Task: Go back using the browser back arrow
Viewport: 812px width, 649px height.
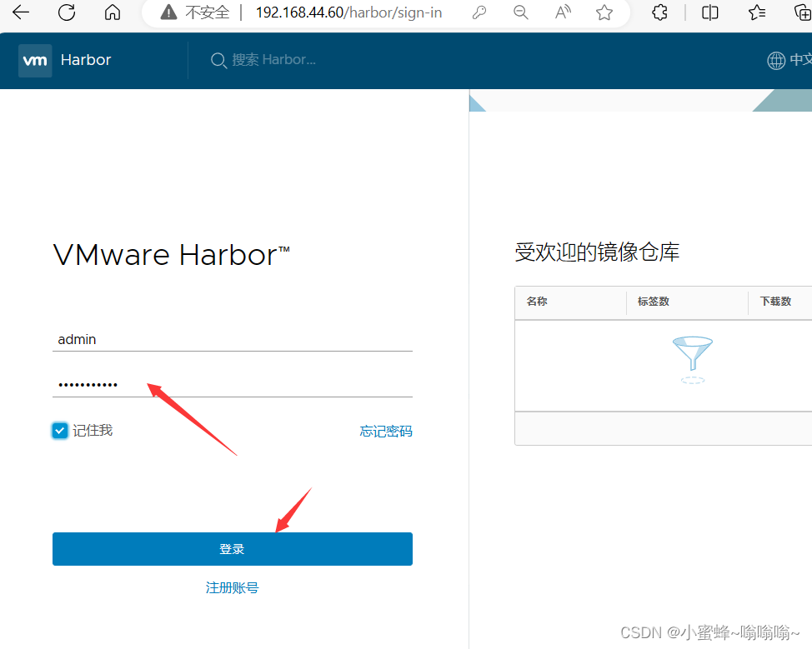Action: tap(21, 12)
